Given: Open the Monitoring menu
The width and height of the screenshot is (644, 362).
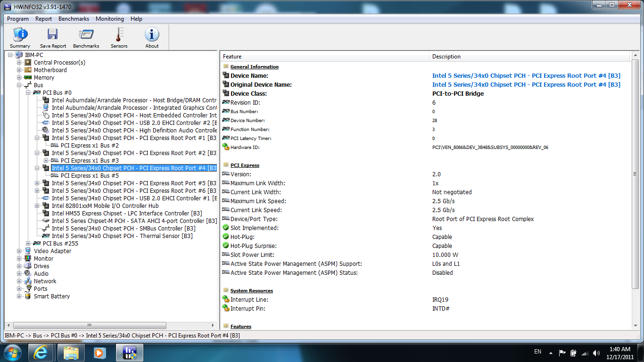Looking at the screenshot, I should coord(110,19).
